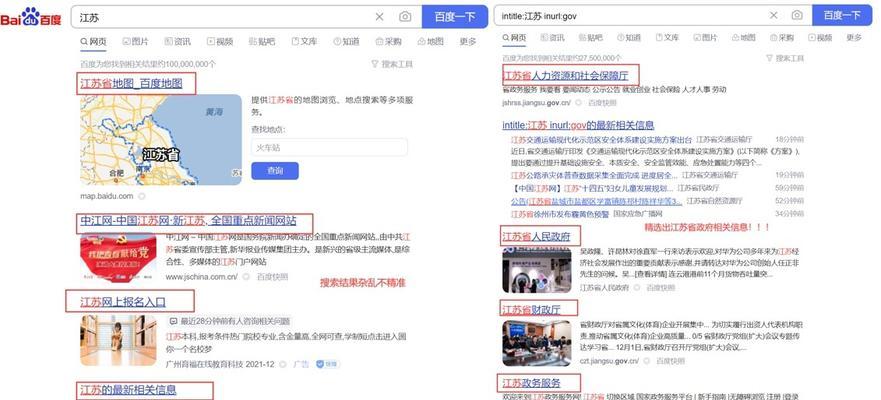Viewport: 881px width, 400px height.
Task: Click thumbnail of 江苏省财政厅 result
Action: point(537,343)
